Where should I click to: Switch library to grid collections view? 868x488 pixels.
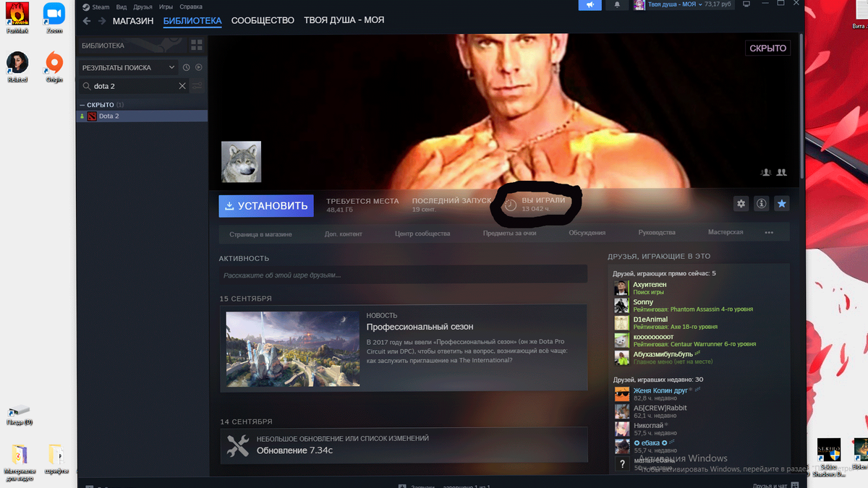click(x=197, y=46)
